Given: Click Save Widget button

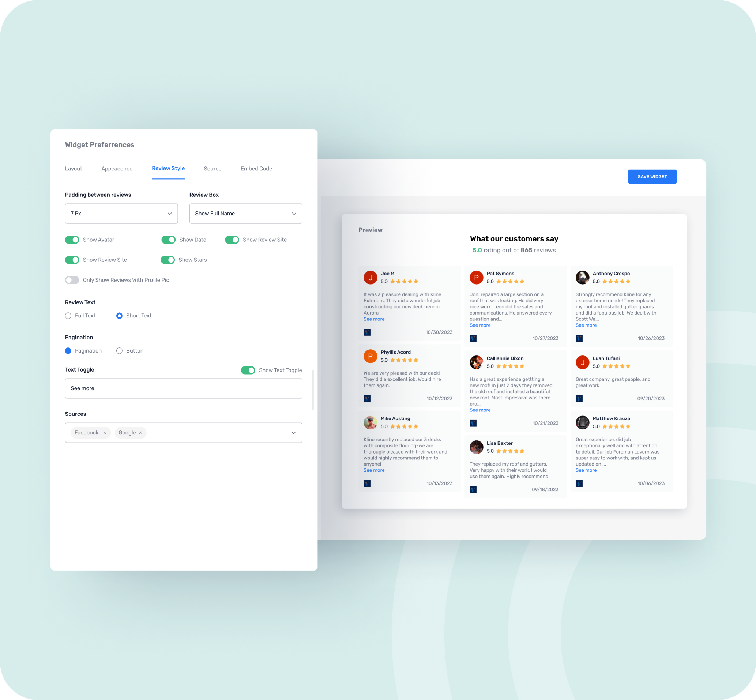Looking at the screenshot, I should (651, 177).
